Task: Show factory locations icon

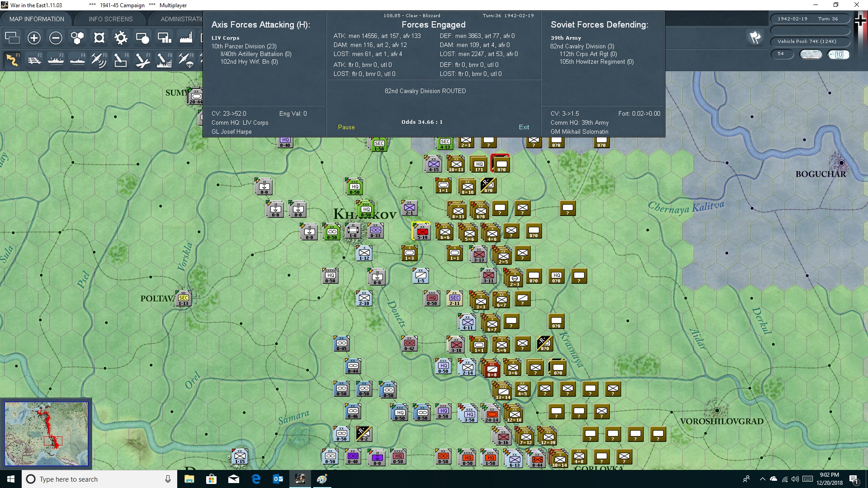Action: (186, 38)
